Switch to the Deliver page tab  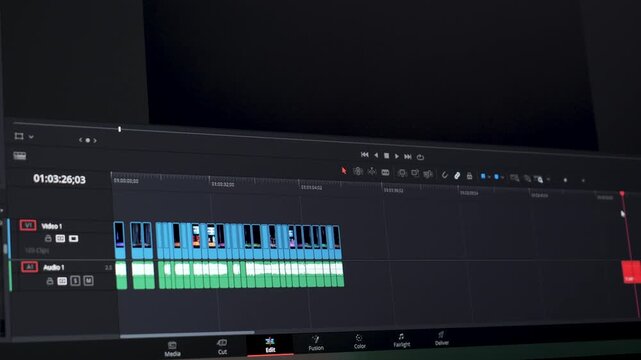pos(442,338)
